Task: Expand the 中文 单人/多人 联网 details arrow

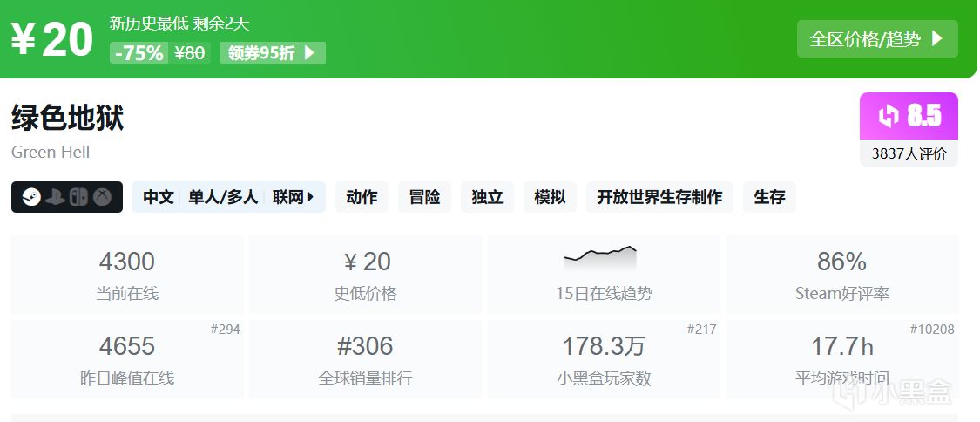Action: pos(311,198)
